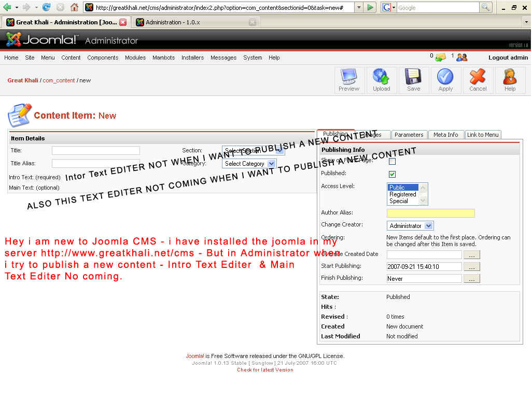
Task: Click Logout admin link
Action: pos(508,58)
